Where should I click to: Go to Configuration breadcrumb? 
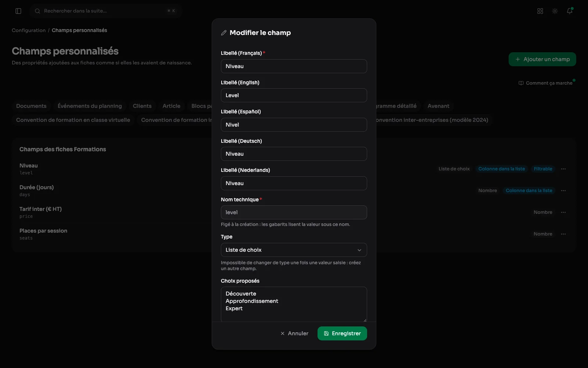pos(29,30)
